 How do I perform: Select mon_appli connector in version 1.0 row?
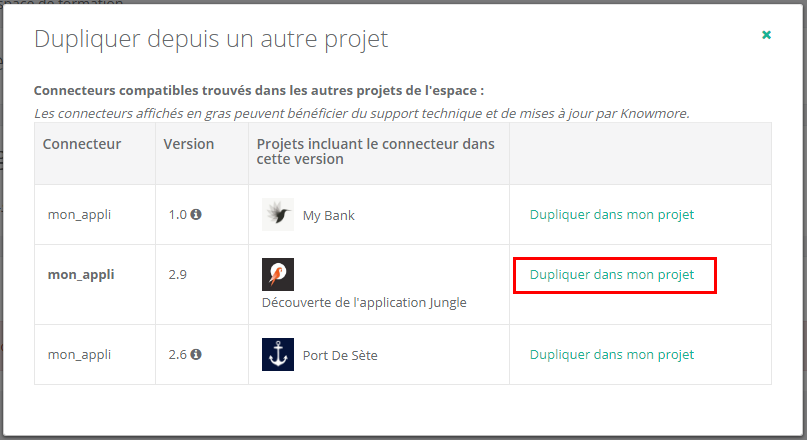tap(81, 215)
